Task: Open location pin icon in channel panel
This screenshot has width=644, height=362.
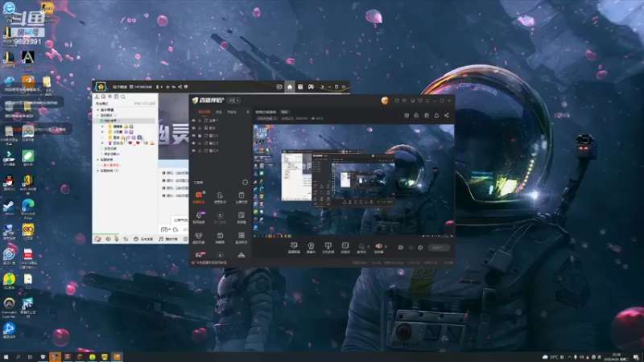Action: coord(109,97)
